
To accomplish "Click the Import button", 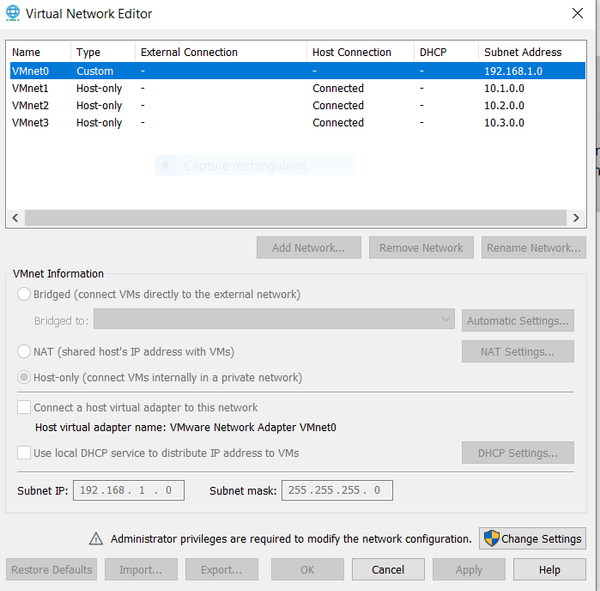I will 141,570.
